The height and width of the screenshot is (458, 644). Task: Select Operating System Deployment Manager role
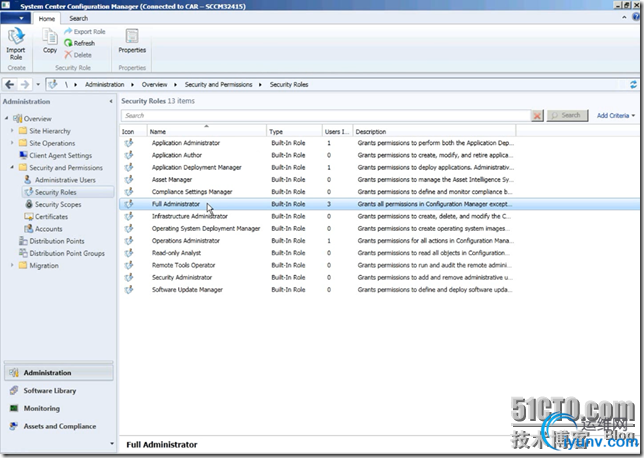(x=379, y=228)
